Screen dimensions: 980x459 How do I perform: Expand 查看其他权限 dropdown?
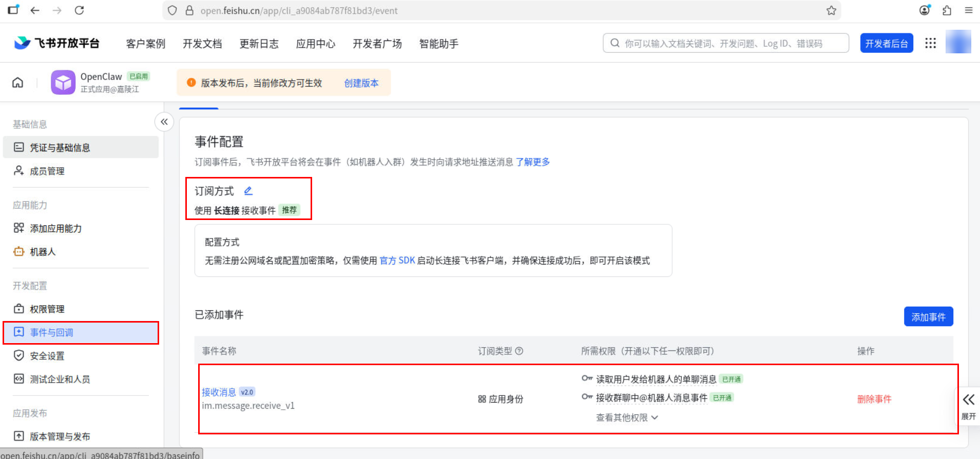[627, 417]
